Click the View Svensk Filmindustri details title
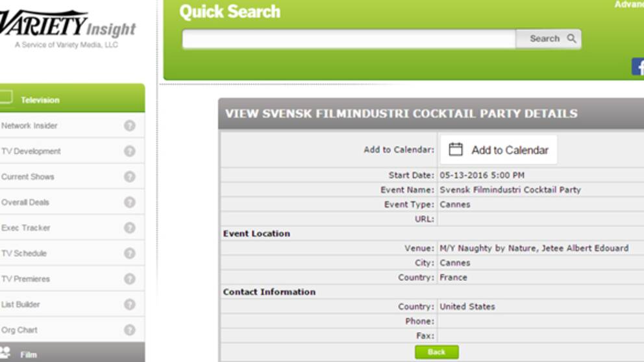 tap(401, 114)
